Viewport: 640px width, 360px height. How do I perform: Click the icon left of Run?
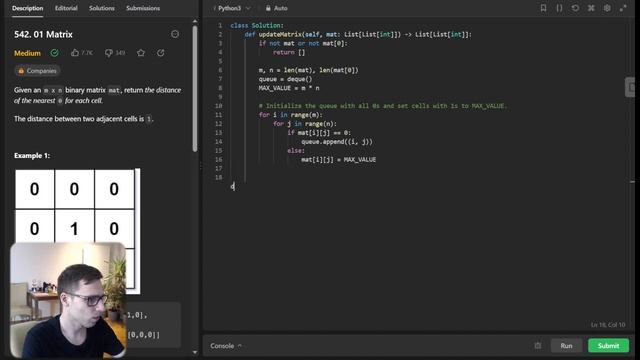[538, 346]
